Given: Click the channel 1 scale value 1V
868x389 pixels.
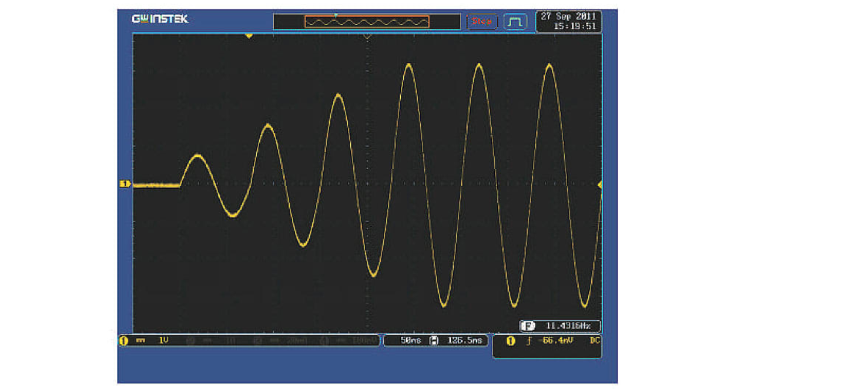Looking at the screenshot, I should [x=165, y=340].
